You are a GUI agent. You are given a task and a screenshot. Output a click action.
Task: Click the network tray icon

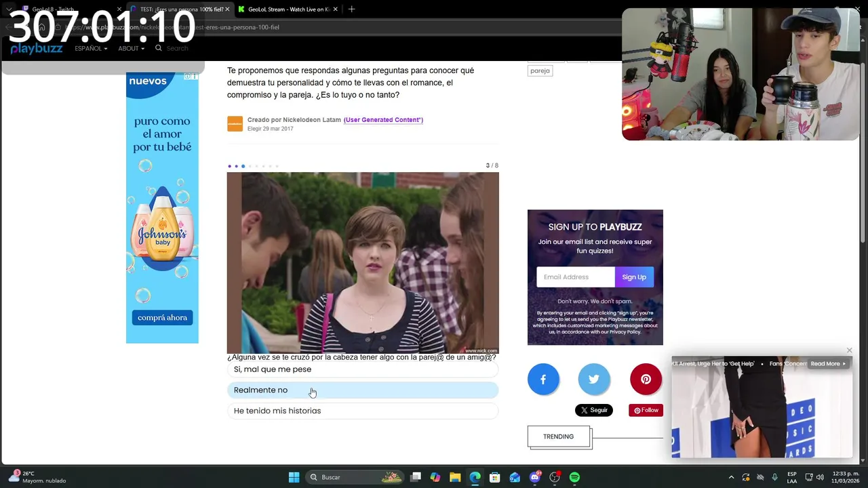(x=809, y=477)
